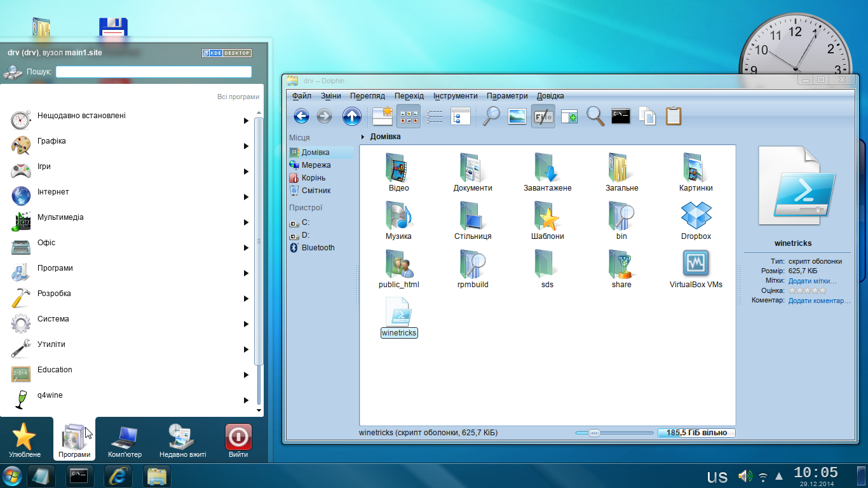Toggle the crossed-out File toolbar button
This screenshot has height=488, width=868.
pyautogui.click(x=543, y=116)
